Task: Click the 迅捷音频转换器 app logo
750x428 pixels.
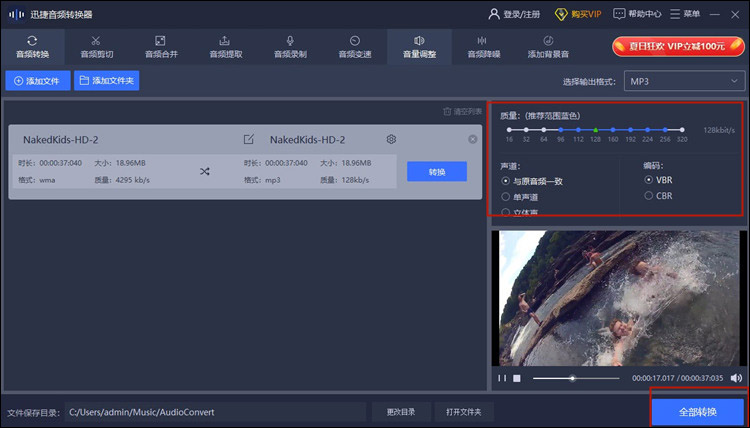Action: click(x=17, y=14)
